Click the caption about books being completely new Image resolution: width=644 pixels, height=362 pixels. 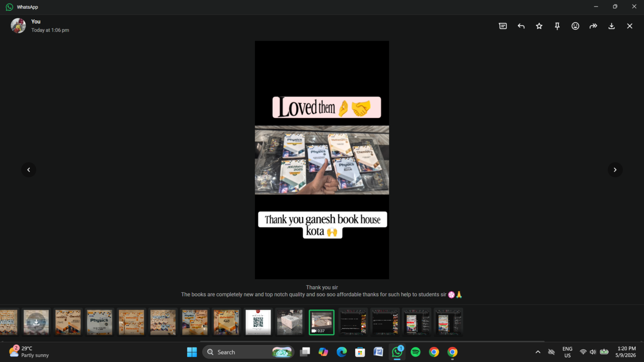322,294
